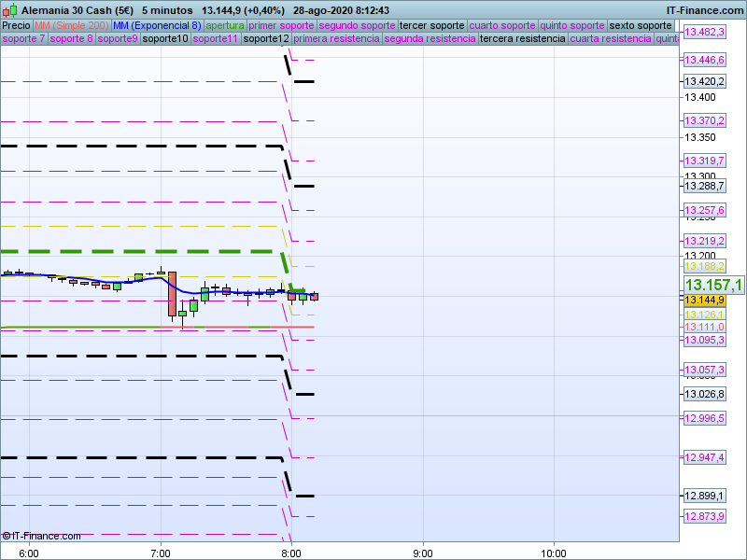Open the MM (Simple 200) indicator label
747x560 pixels.
point(65,25)
